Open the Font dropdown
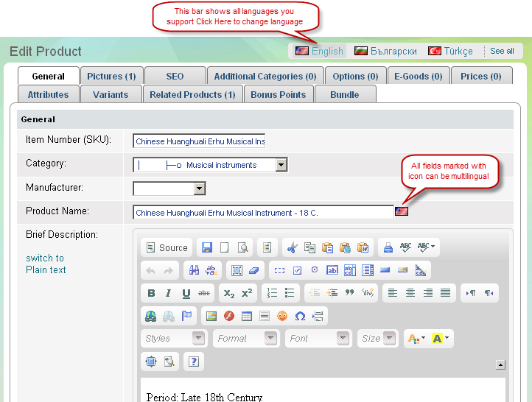The height and width of the screenshot is (402, 532). pos(319,339)
